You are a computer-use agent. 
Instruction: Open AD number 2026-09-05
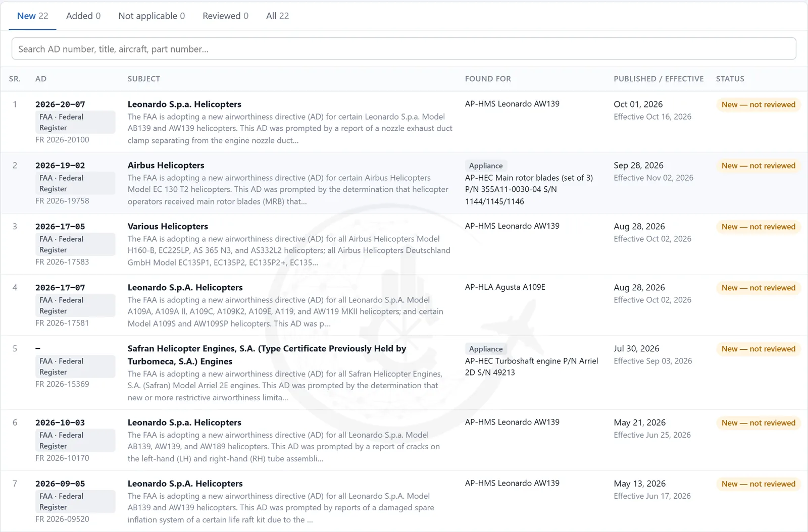pyautogui.click(x=60, y=484)
